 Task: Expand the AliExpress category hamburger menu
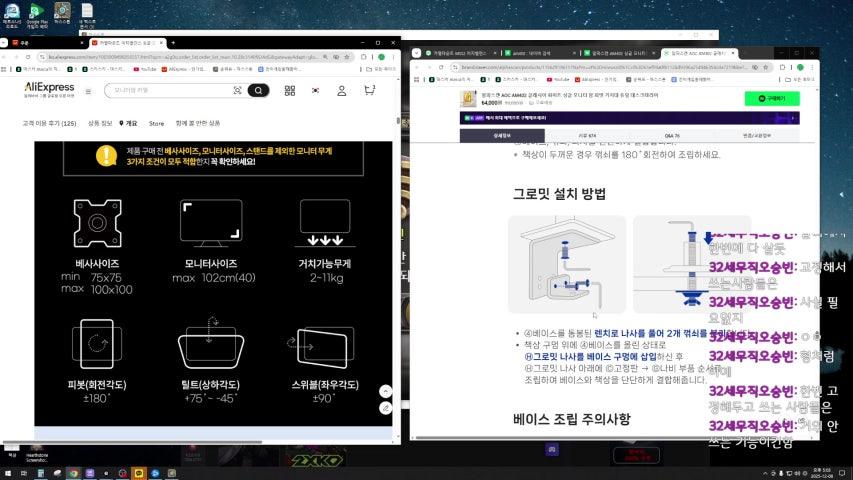(88, 90)
